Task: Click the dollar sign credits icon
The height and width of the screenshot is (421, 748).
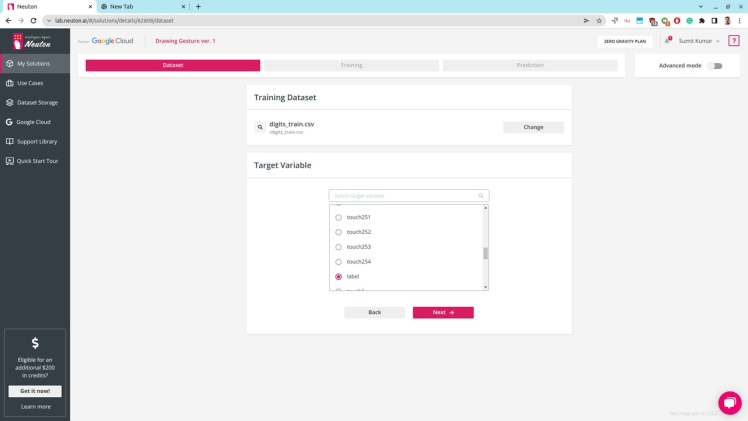Action: pos(35,343)
